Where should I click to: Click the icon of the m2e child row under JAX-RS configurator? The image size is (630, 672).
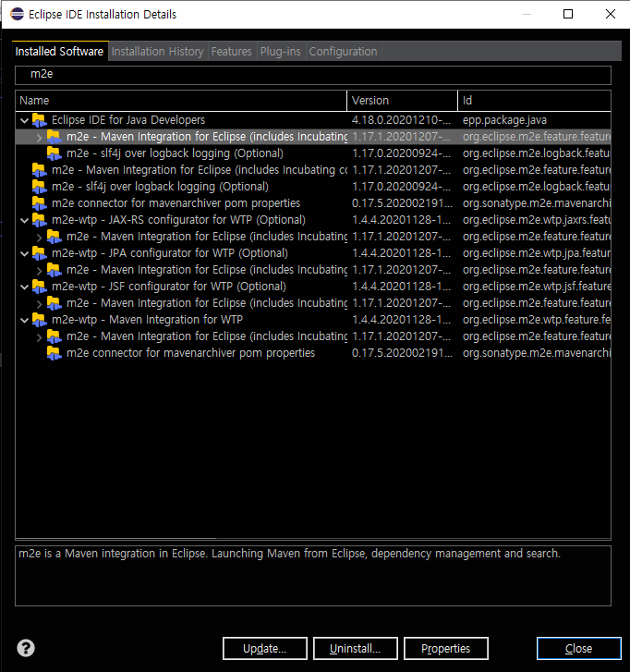click(x=54, y=237)
